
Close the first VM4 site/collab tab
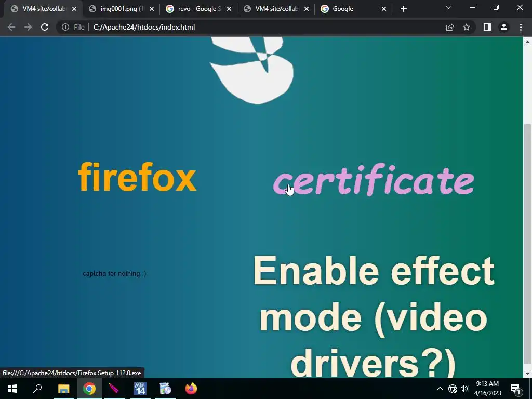pyautogui.click(x=74, y=9)
